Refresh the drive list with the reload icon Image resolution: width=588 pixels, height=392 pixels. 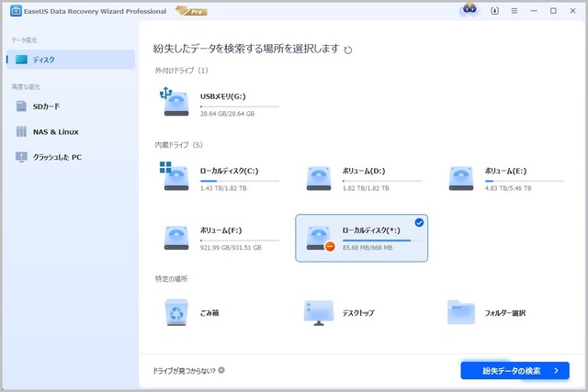coord(348,50)
